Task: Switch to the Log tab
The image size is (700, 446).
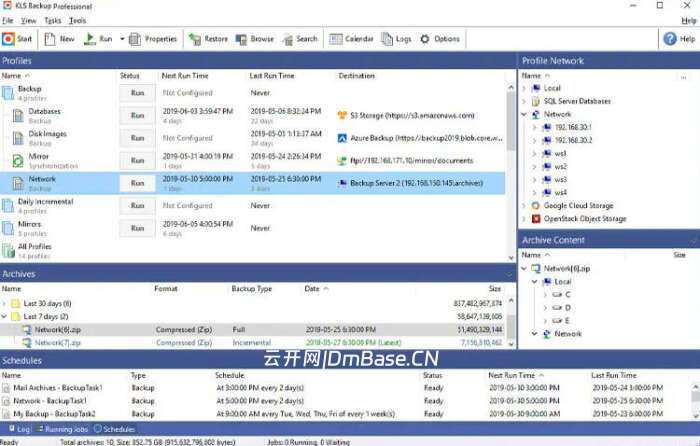Action: 19,429
